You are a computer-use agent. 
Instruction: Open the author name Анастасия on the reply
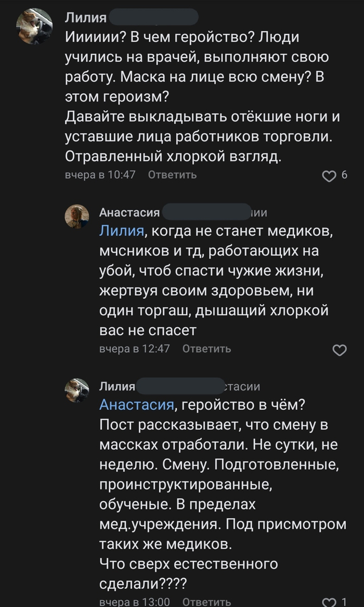(x=129, y=212)
